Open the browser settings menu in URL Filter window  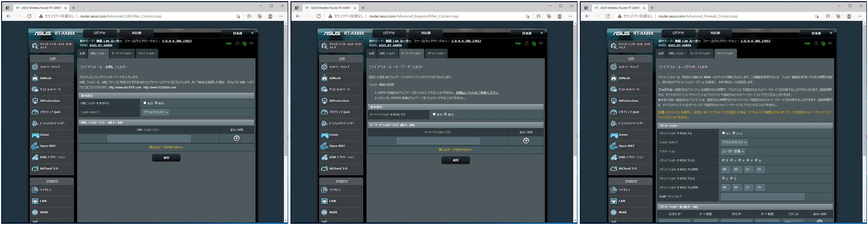281,16
